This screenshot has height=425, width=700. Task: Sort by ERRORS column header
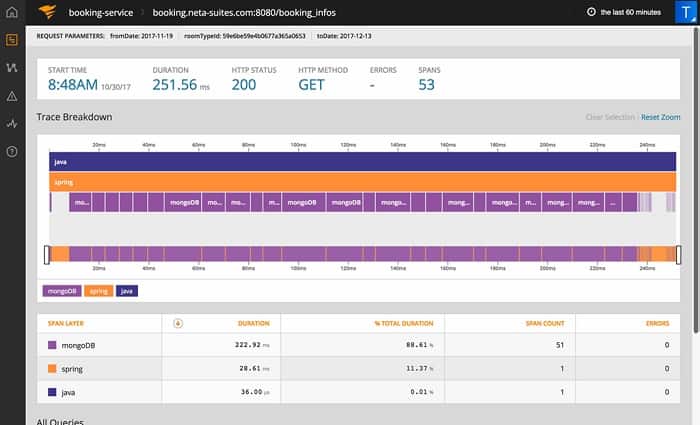coord(658,323)
